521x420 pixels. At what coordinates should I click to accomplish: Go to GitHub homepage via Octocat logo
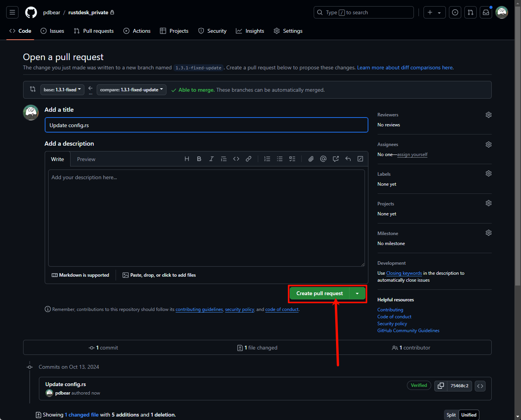(x=31, y=12)
